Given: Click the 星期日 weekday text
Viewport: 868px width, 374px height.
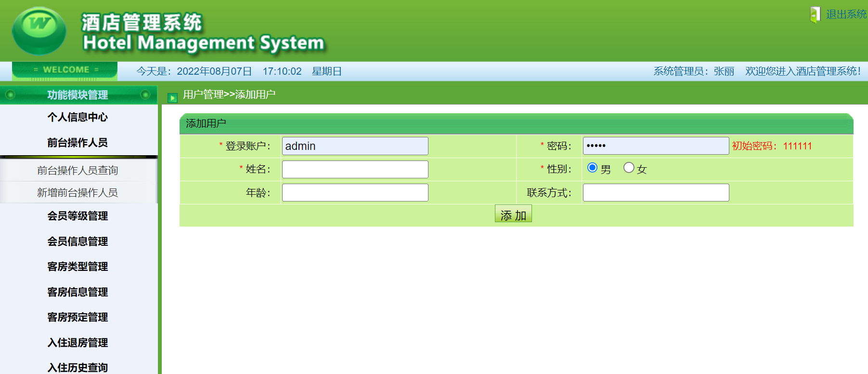Looking at the screenshot, I should pos(327,71).
